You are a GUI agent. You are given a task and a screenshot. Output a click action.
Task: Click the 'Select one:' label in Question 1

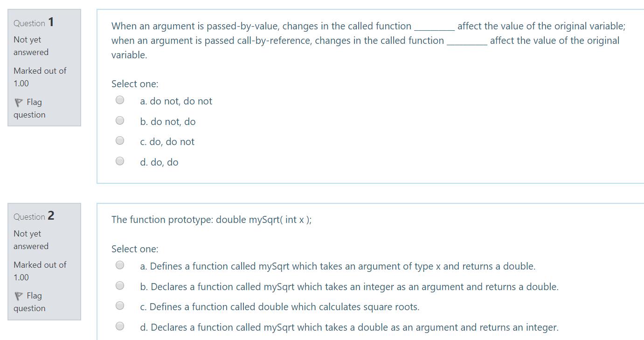(135, 83)
